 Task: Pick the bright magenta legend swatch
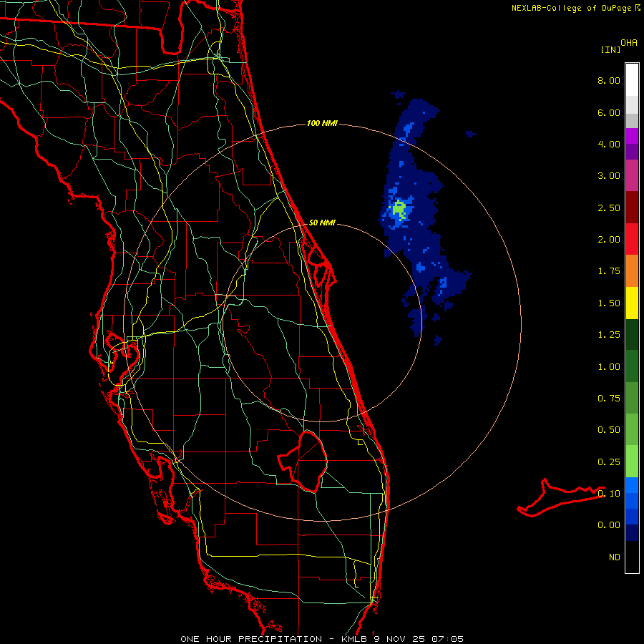pos(632,136)
